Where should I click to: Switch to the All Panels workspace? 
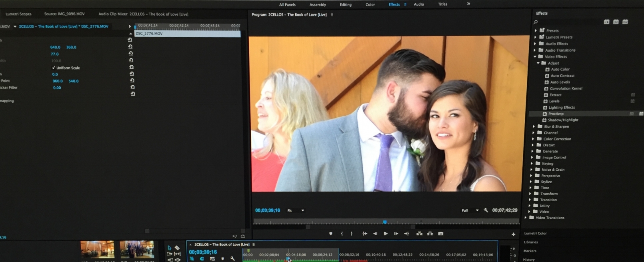(x=287, y=5)
